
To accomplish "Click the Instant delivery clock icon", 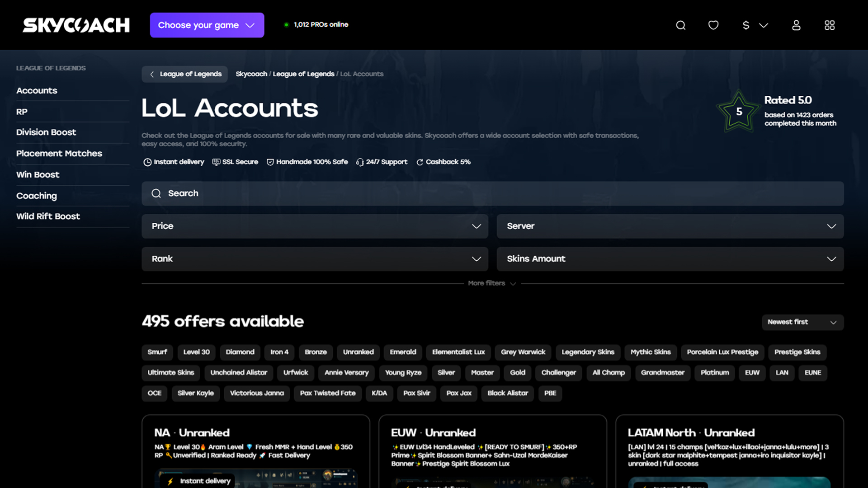I will (x=147, y=162).
